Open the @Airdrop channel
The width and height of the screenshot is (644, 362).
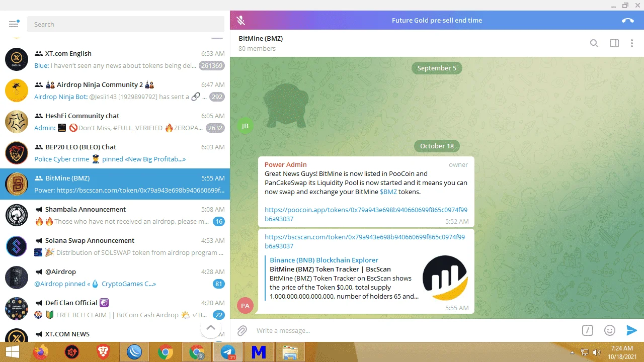coord(115,278)
